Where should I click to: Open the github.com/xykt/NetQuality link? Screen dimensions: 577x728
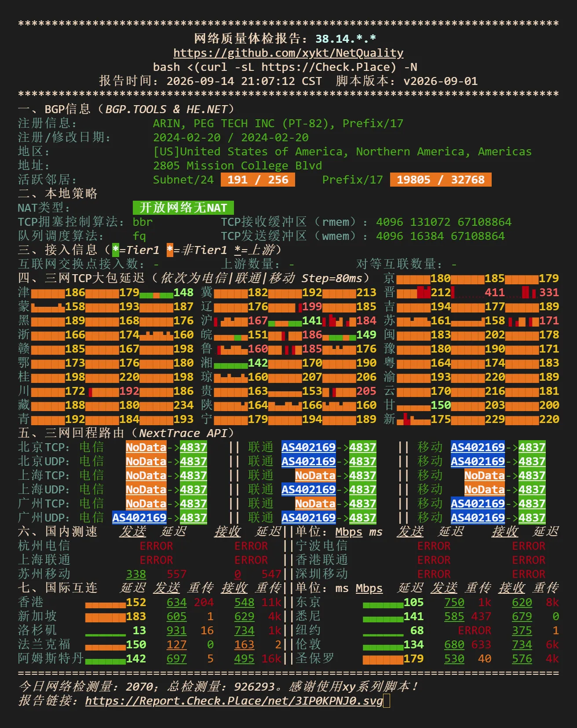click(288, 53)
